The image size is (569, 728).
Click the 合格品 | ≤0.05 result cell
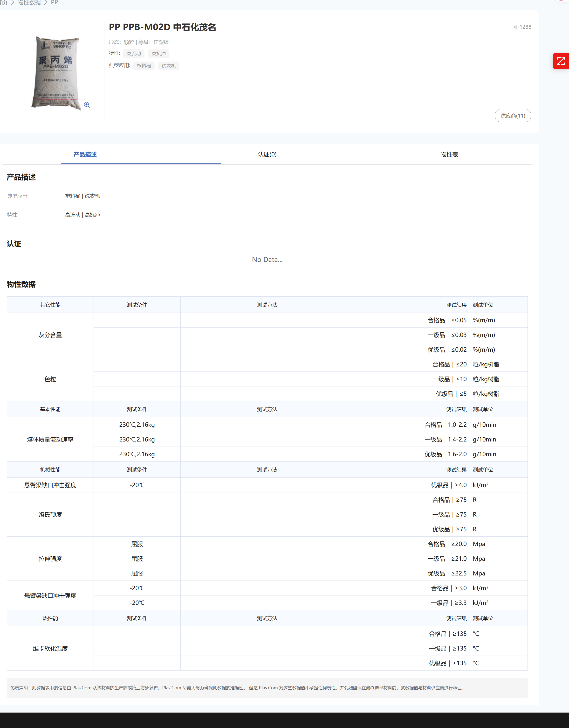(412, 320)
